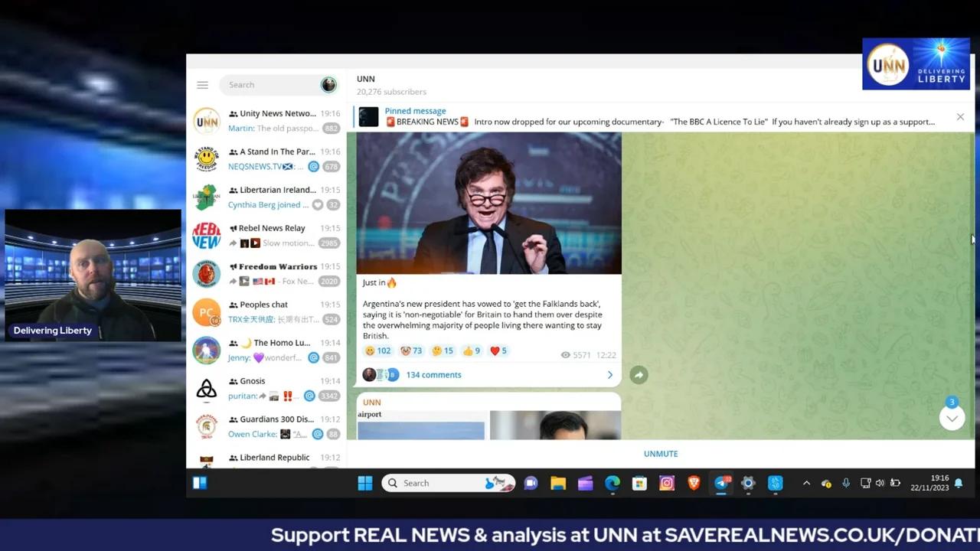The height and width of the screenshot is (551, 980).
Task: Open the Liberland Republic chat
Action: (267, 458)
